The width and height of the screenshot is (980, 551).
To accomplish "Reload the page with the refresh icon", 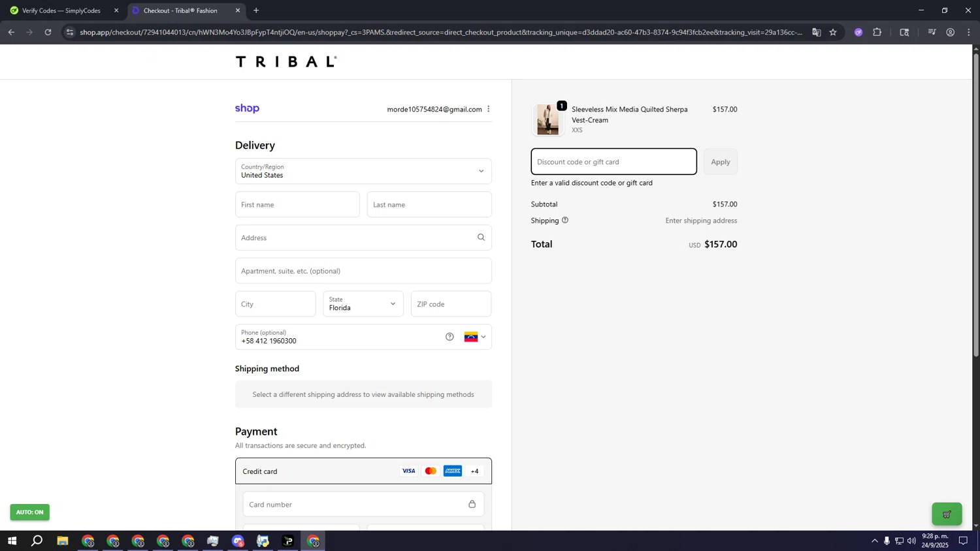I will click(48, 32).
